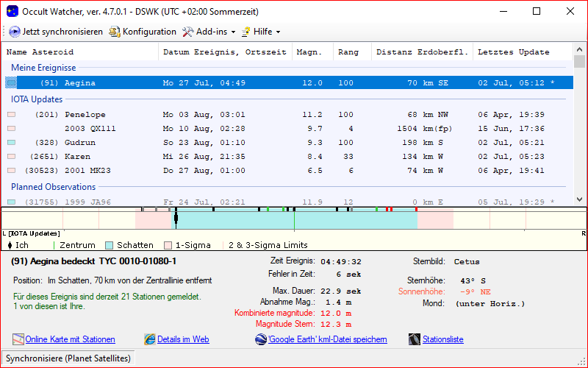Collapse the IOTA Updates group header
Viewport: 588px width, 368px height.
pyautogui.click(x=36, y=99)
